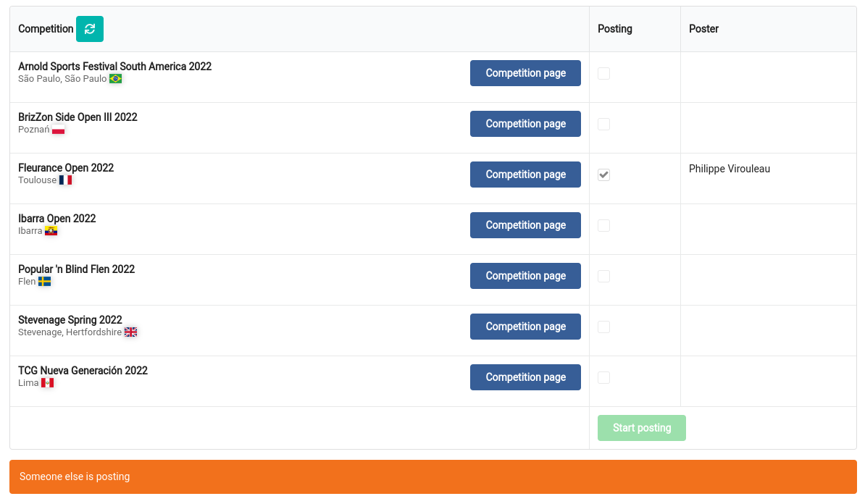This screenshot has height=504, width=865.
Task: Click the Brazil flag next to São Paulo
Action: coord(115,79)
